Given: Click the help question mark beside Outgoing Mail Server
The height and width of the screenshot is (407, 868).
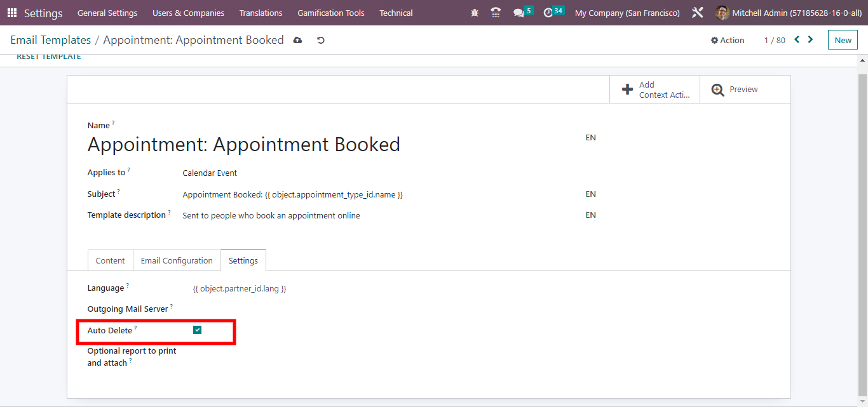Looking at the screenshot, I should (x=171, y=307).
